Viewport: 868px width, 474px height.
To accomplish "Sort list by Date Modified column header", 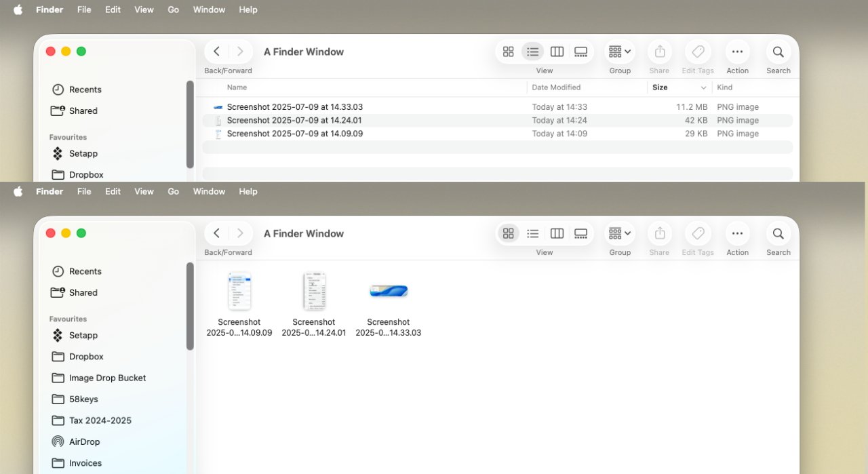I will click(x=556, y=87).
